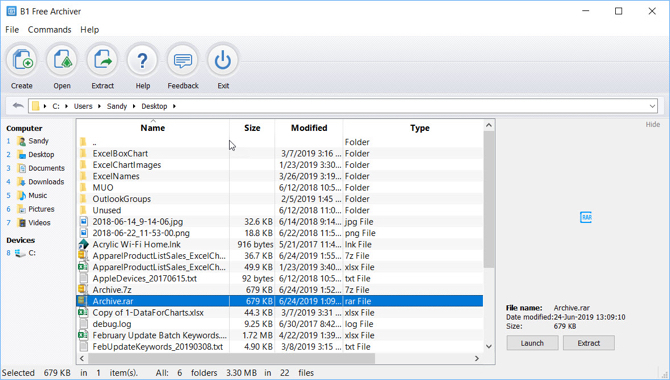Click the Extract button in the details pane

589,343
